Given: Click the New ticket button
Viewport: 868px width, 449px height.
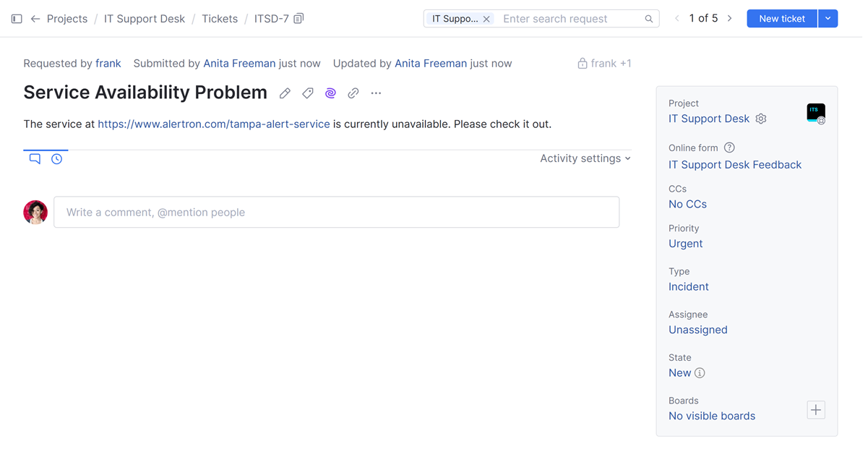Looking at the screenshot, I should (782, 19).
